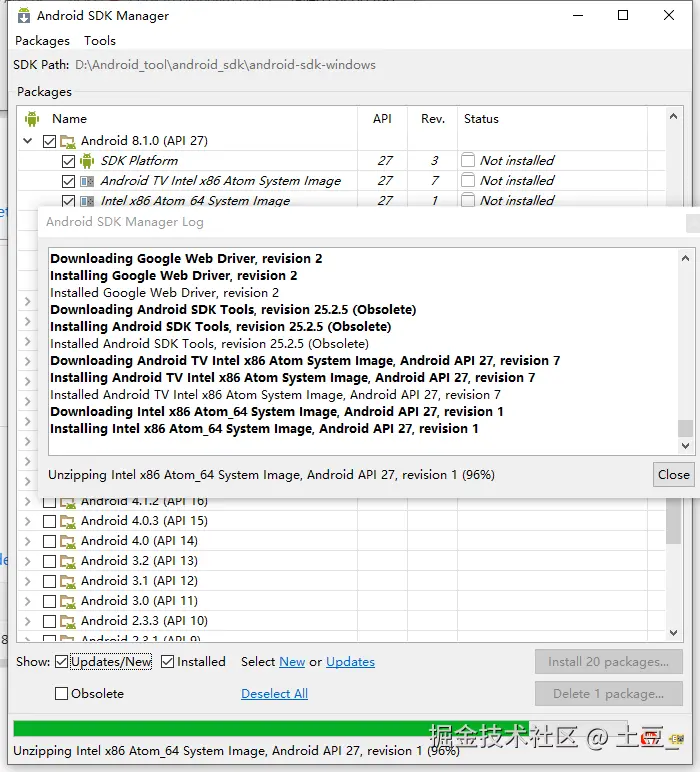Screen dimensions: 700x772
Task: Click the Android SDK Manager title bar icon
Action: click(x=24, y=16)
